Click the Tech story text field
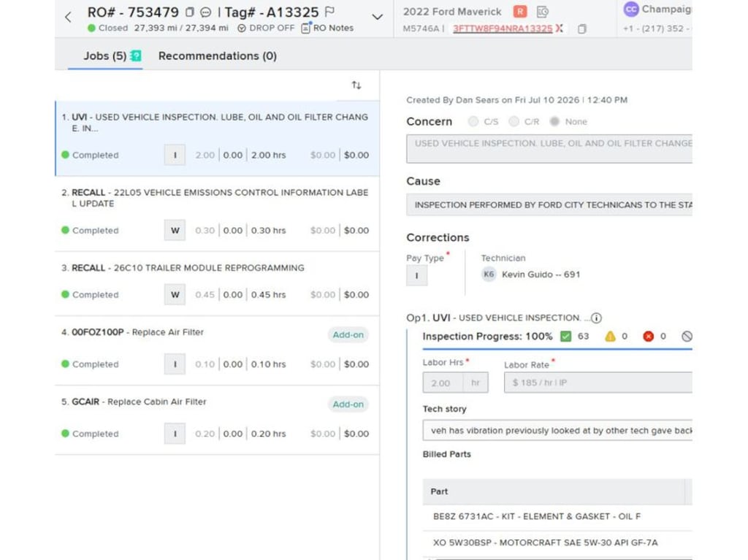The image size is (748, 560). (x=557, y=430)
